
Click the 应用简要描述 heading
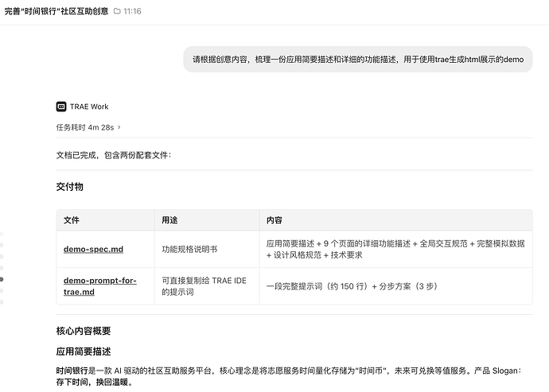84,351
